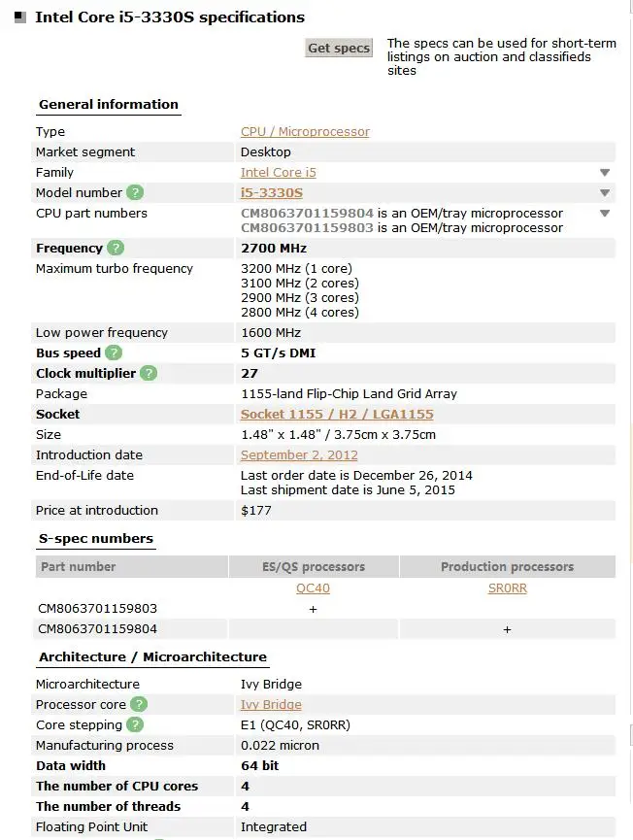The height and width of the screenshot is (840, 633).
Task: Click the 1155-land Flip-Chip Land Grid Array text
Action: pos(350,393)
